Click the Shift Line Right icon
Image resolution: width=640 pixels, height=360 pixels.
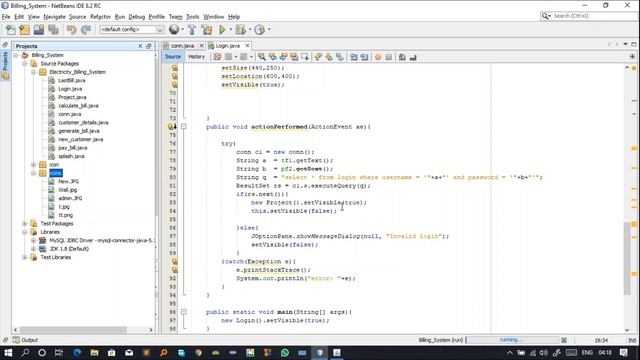(x=364, y=57)
